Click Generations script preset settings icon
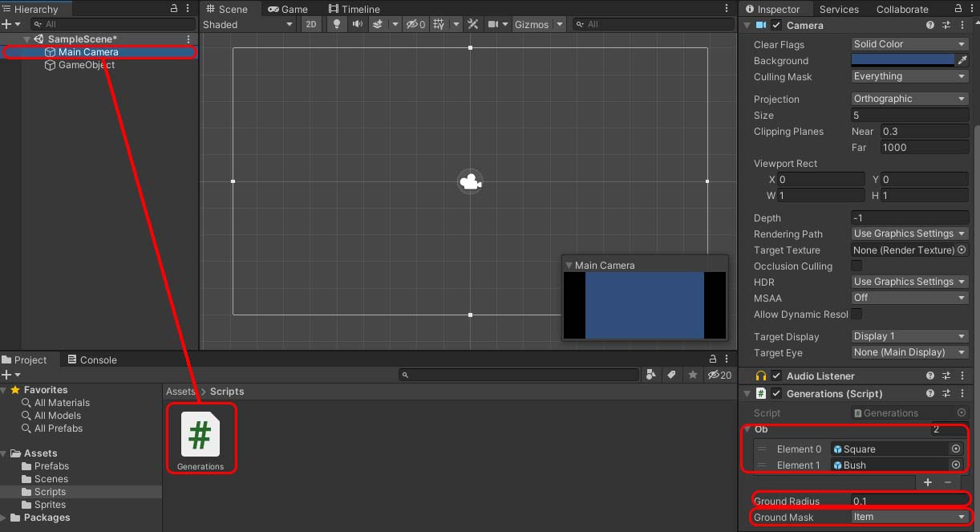The width and height of the screenshot is (980, 532). click(x=946, y=393)
